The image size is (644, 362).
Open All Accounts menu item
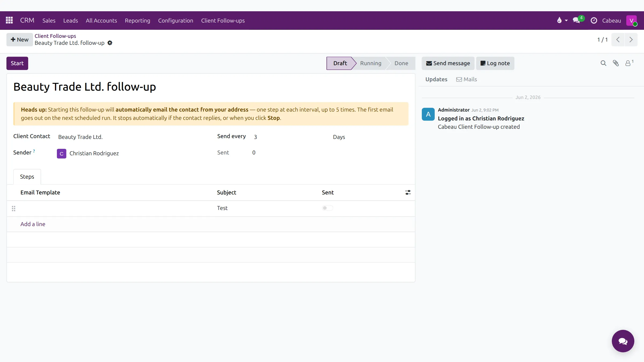pos(101,20)
